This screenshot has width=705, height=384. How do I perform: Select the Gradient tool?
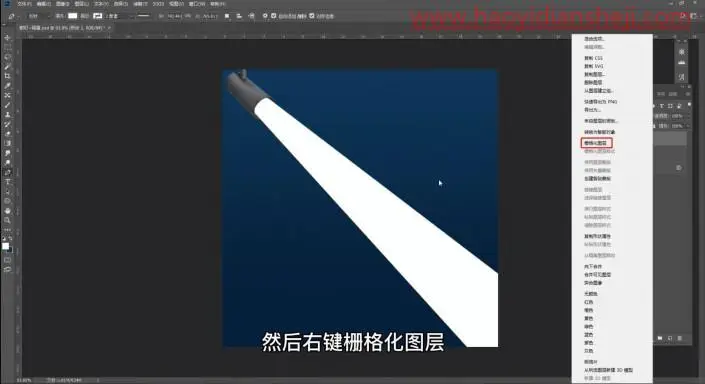point(7,143)
